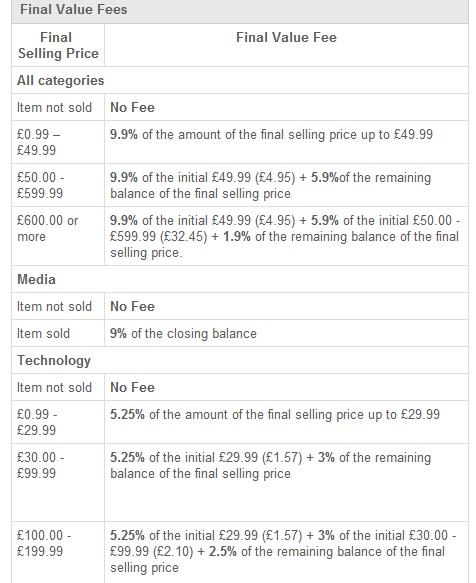
Task: Click the All categories section heading
Action: click(61, 80)
